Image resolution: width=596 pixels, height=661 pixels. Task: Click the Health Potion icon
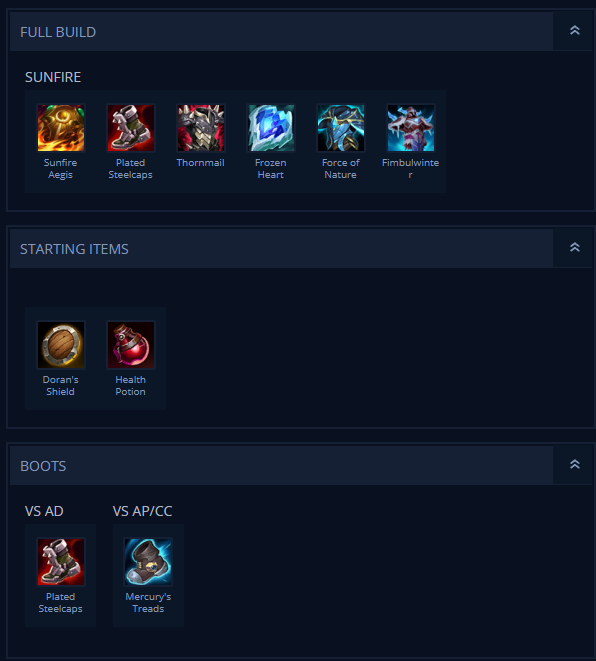[x=131, y=345]
